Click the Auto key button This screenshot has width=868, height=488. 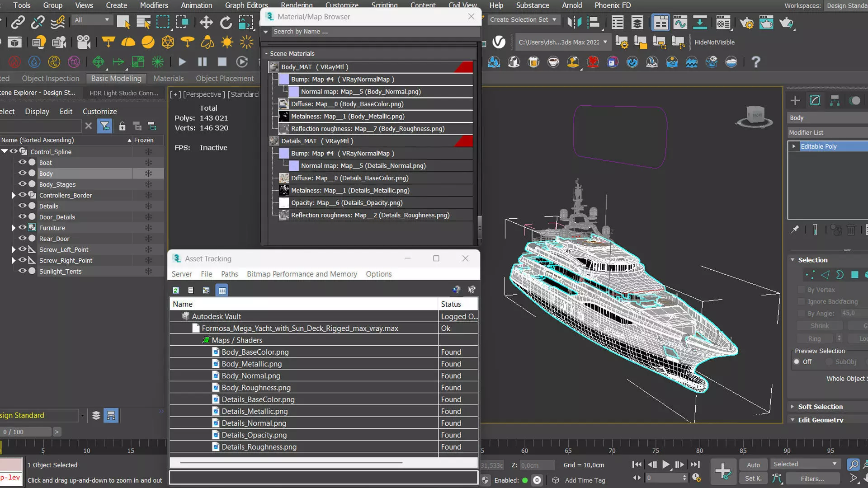pos(753,465)
